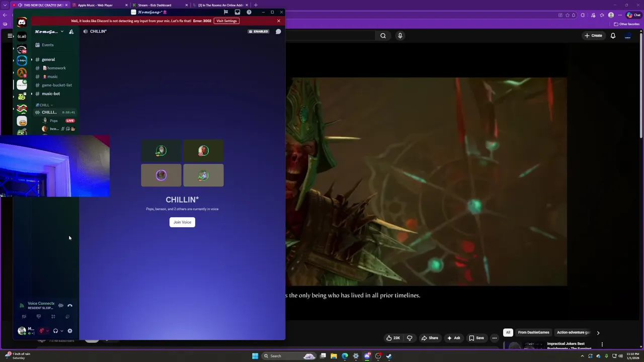Viewport: 644px width, 362px height.
Task: Open the activities grid icon in voice panel
Action: click(53, 317)
